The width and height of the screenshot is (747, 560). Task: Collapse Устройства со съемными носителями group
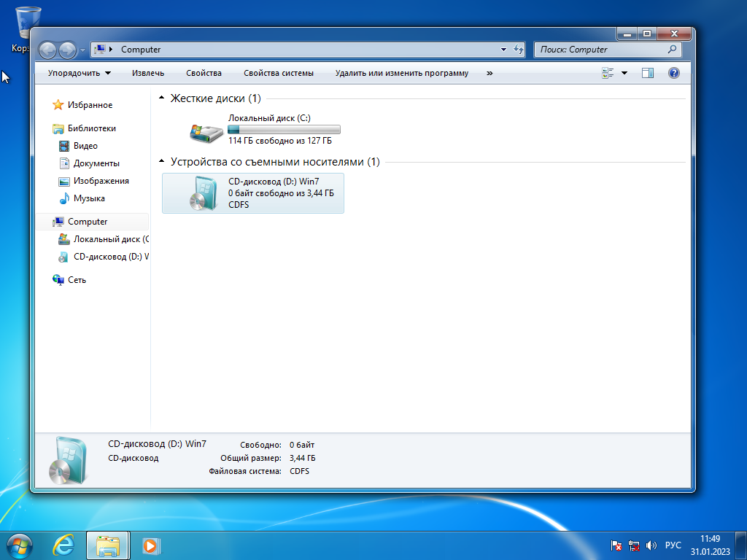click(x=161, y=161)
